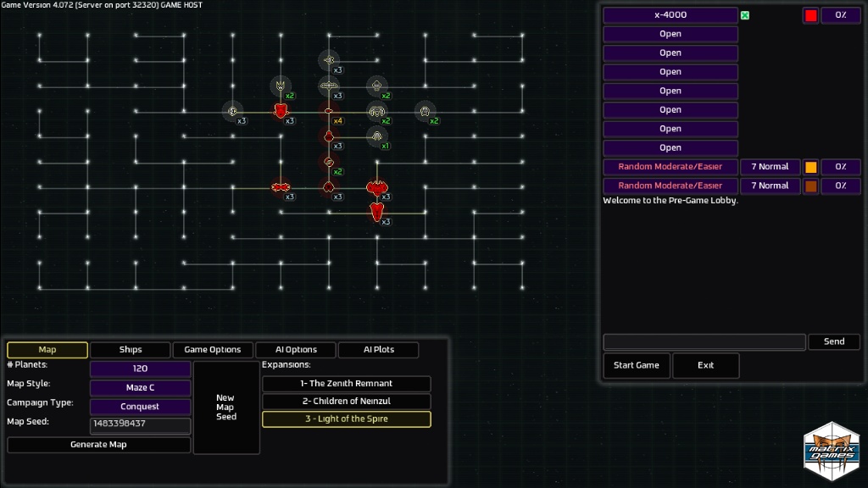Viewport: 868px width, 488px height.
Task: Open the second Open player slot from the top
Action: 670,53
